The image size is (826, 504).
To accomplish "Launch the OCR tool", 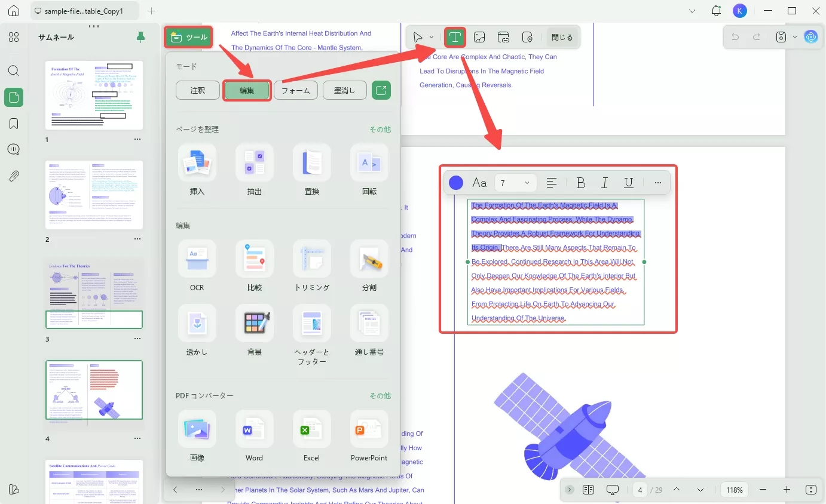I will click(x=197, y=266).
